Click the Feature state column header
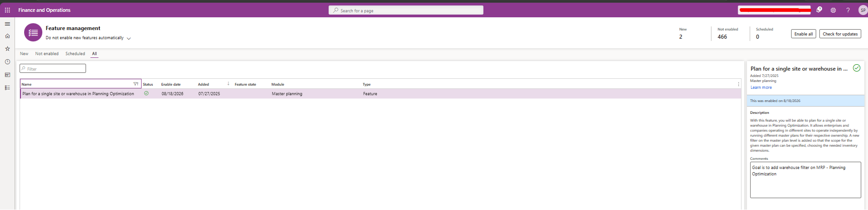The width and height of the screenshot is (868, 210). [245, 84]
